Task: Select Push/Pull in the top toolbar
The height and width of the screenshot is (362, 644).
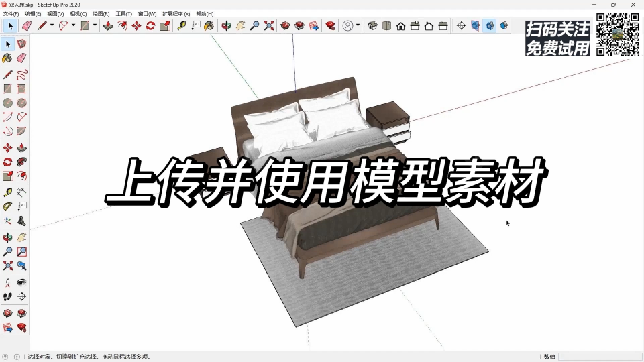Action: (x=108, y=26)
